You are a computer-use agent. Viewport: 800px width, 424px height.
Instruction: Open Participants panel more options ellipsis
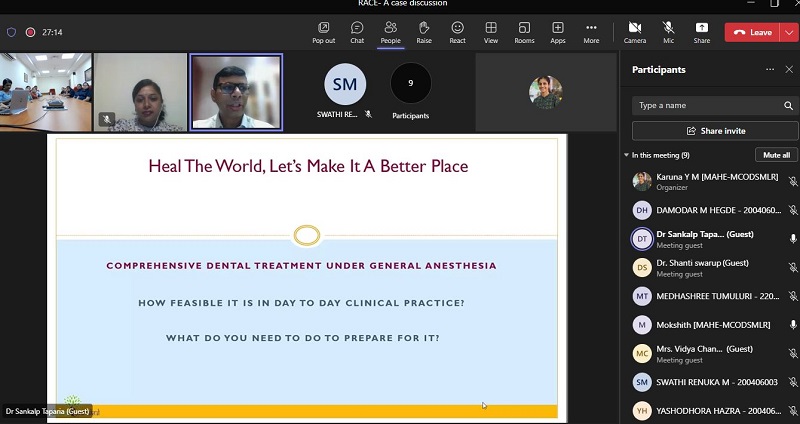point(770,70)
